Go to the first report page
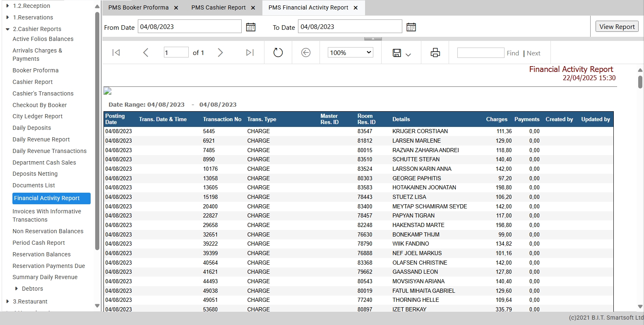 tap(116, 53)
